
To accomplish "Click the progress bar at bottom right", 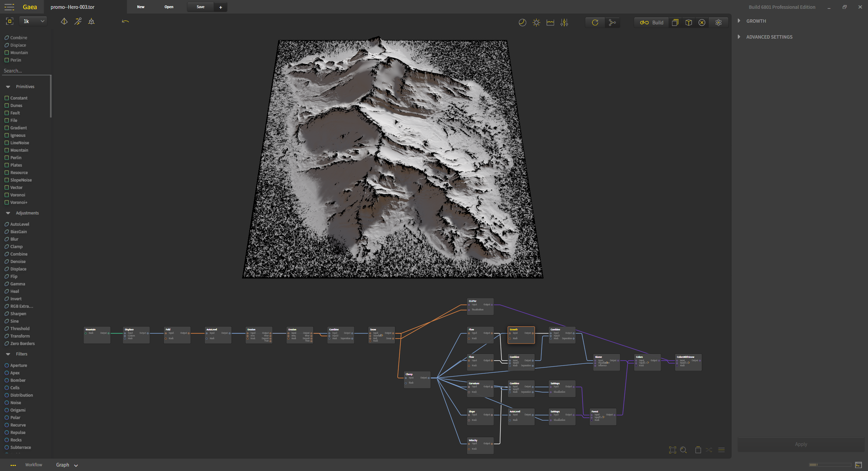I will (830, 465).
